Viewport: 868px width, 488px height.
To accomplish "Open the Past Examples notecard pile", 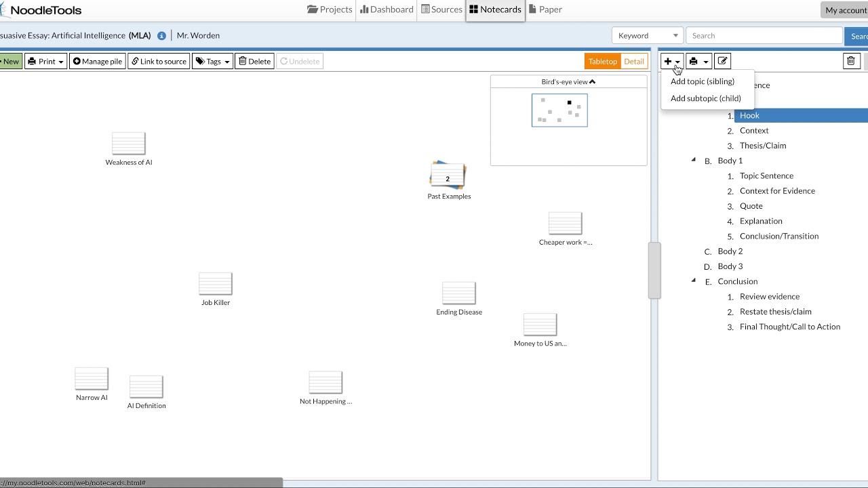I will click(x=448, y=176).
